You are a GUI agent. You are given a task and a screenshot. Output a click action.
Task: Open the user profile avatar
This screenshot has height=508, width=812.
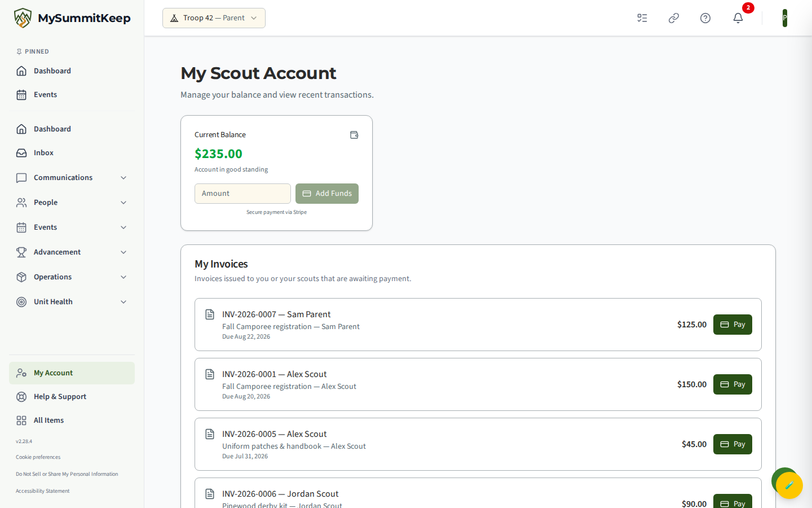[784, 18]
